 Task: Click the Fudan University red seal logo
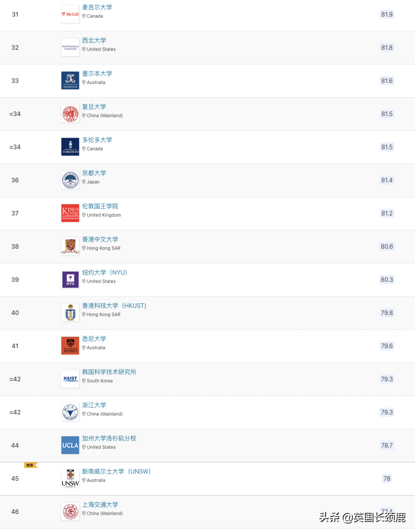click(x=70, y=114)
